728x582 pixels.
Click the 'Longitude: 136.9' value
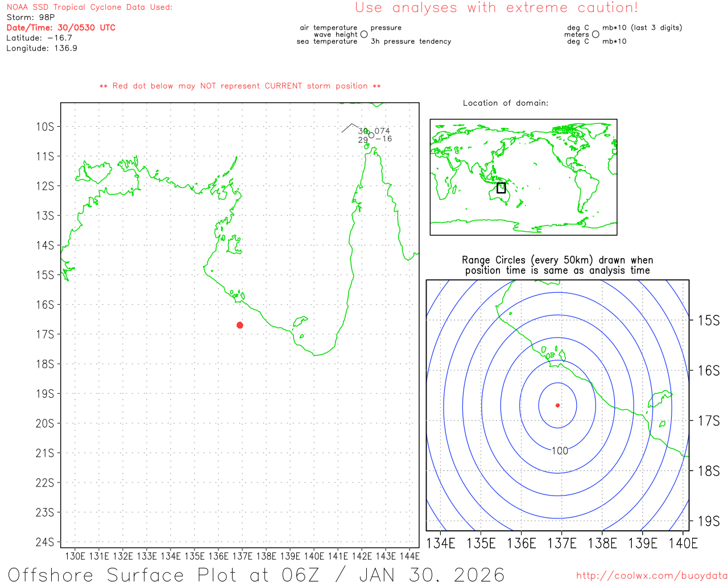click(42, 48)
